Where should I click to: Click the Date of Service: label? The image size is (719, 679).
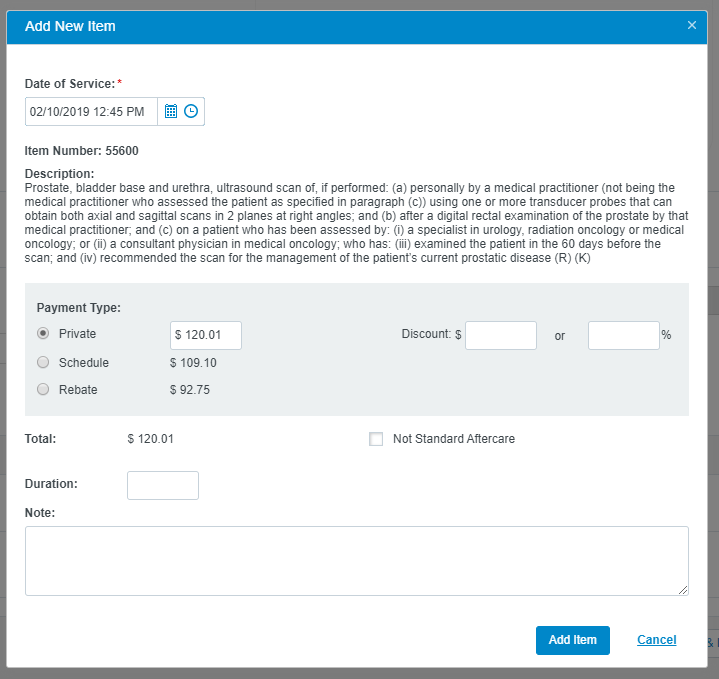pyautogui.click(x=70, y=84)
